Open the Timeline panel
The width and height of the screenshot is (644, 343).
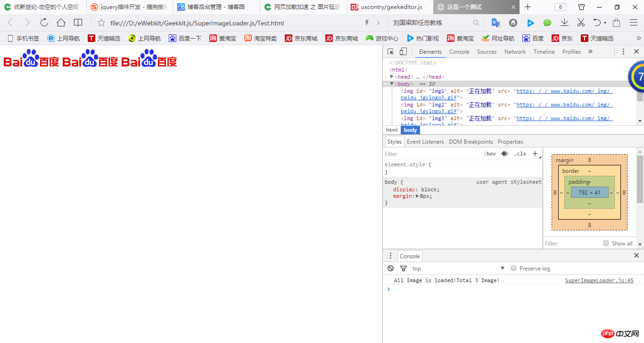click(544, 52)
